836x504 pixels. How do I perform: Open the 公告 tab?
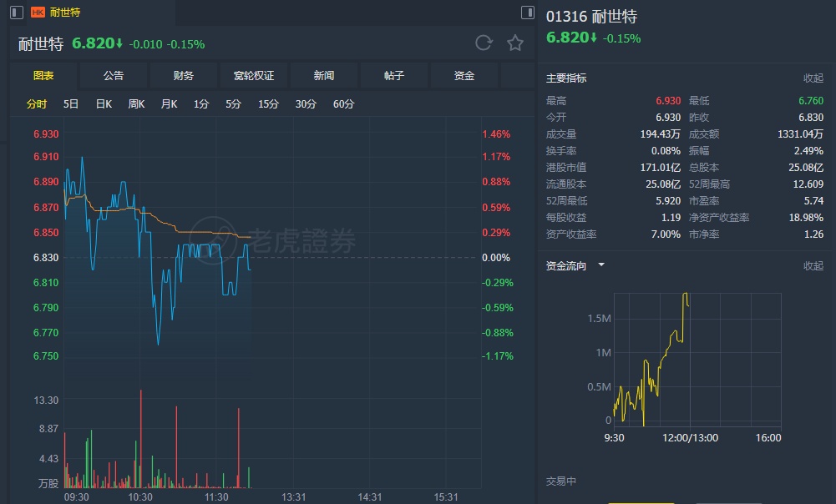click(x=114, y=76)
